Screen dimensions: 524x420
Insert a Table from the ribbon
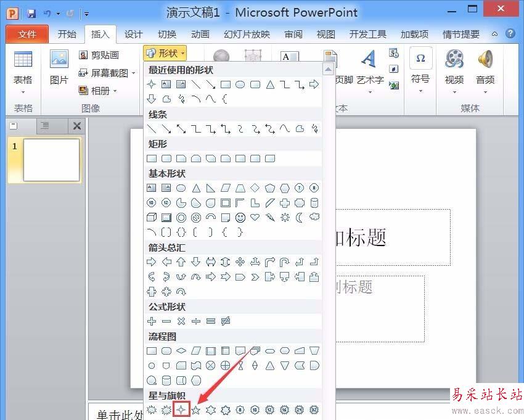23,73
